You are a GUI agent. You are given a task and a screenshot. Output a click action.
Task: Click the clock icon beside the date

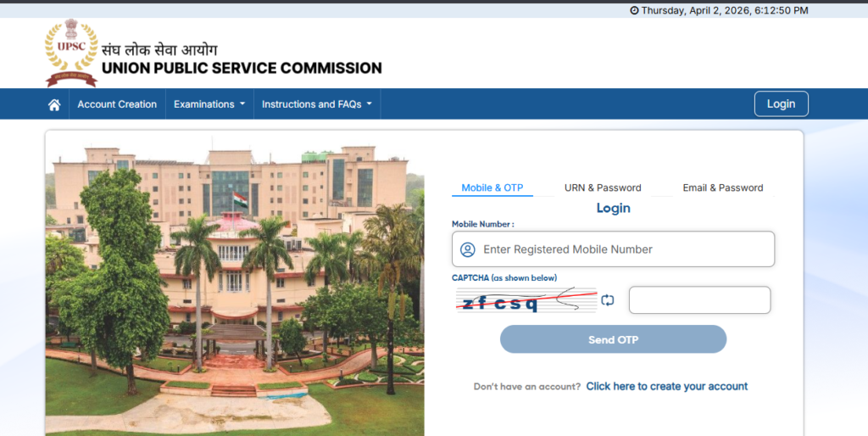point(634,10)
